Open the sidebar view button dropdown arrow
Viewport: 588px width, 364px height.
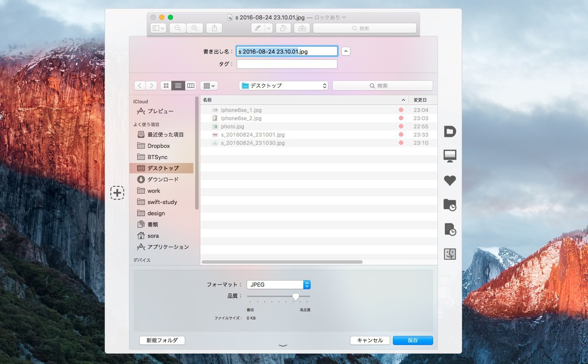tap(163, 28)
